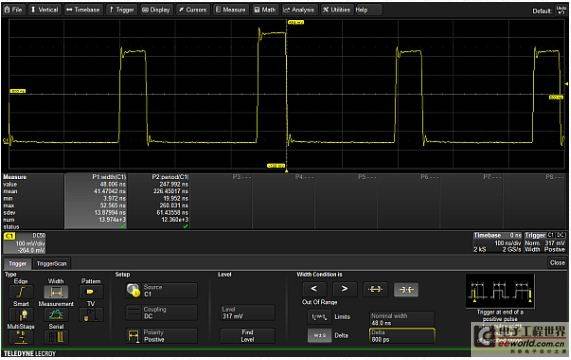Choose the greater-than width condition
This screenshot has width=571, height=360.
click(x=344, y=289)
